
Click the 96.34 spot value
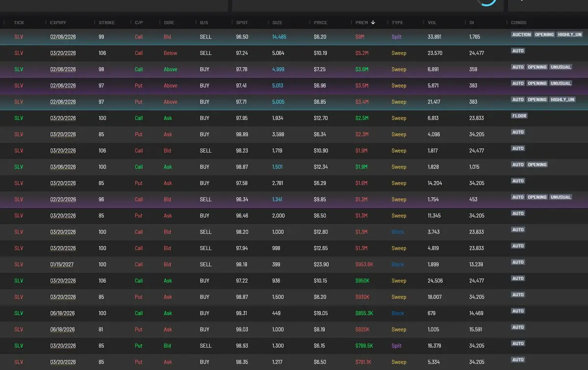pyautogui.click(x=242, y=199)
